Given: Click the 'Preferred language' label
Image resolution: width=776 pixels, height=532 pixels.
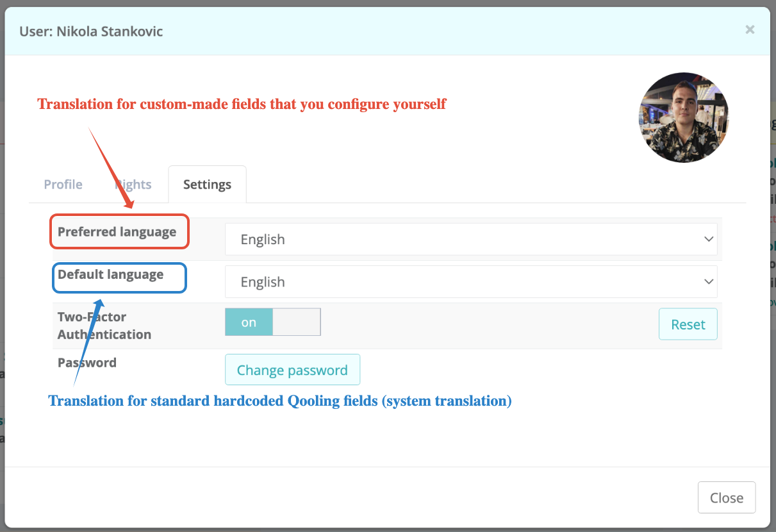Looking at the screenshot, I should [117, 232].
